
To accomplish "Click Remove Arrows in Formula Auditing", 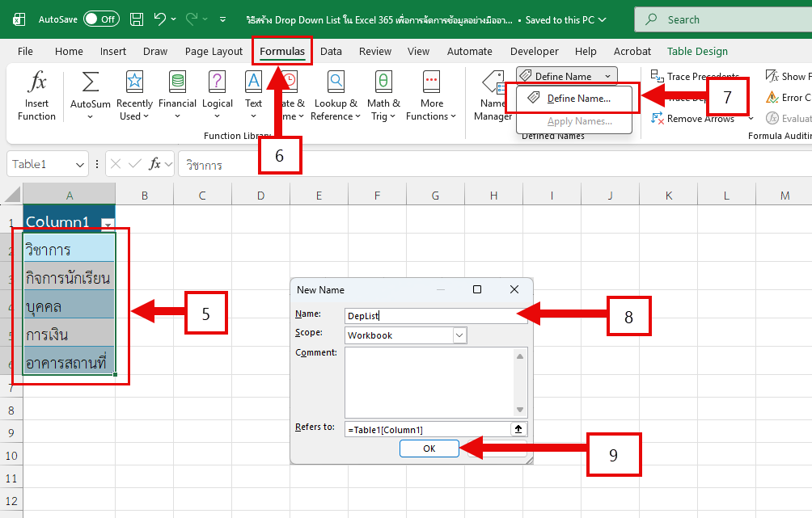I will point(692,119).
